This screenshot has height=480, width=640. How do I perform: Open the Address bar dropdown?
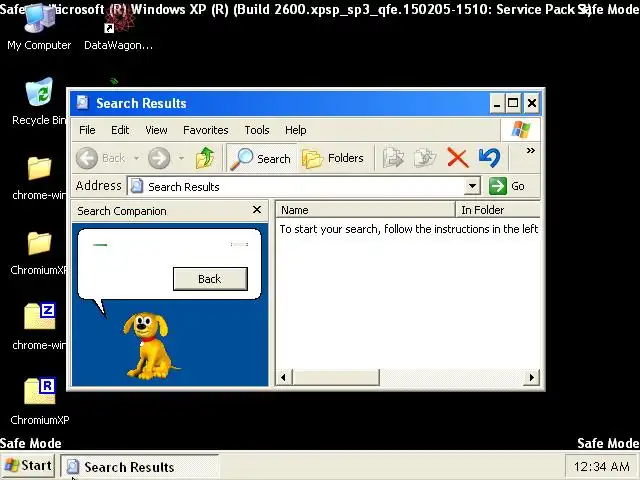click(472, 186)
